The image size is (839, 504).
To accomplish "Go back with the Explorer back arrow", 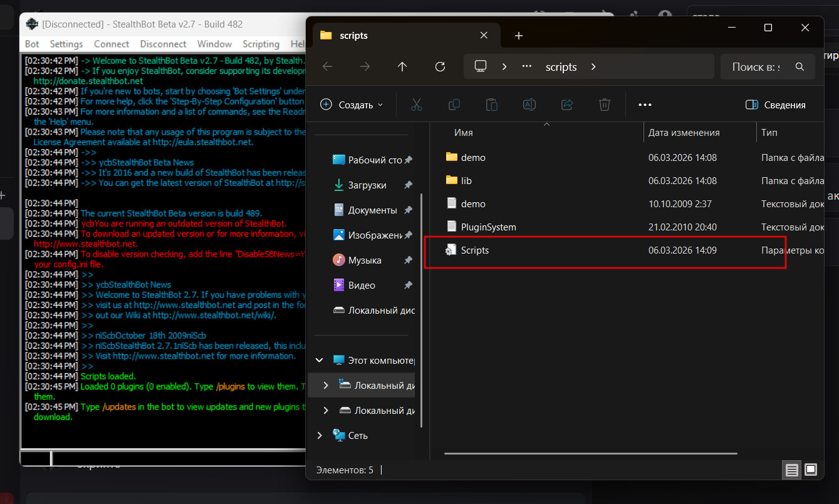I will click(x=327, y=66).
